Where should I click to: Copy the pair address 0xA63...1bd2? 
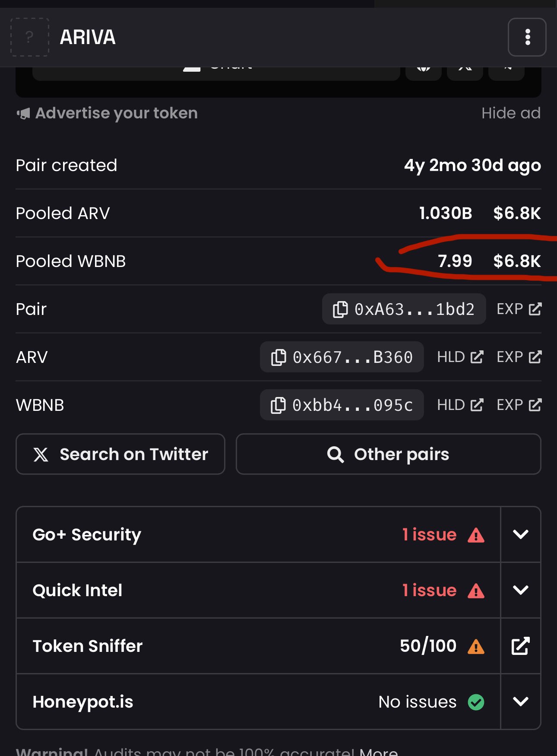pos(404,309)
